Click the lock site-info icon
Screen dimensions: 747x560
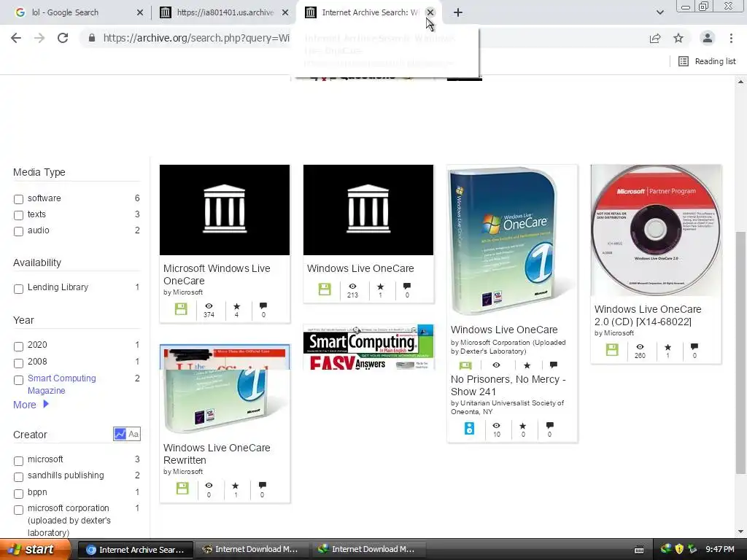tap(92, 38)
